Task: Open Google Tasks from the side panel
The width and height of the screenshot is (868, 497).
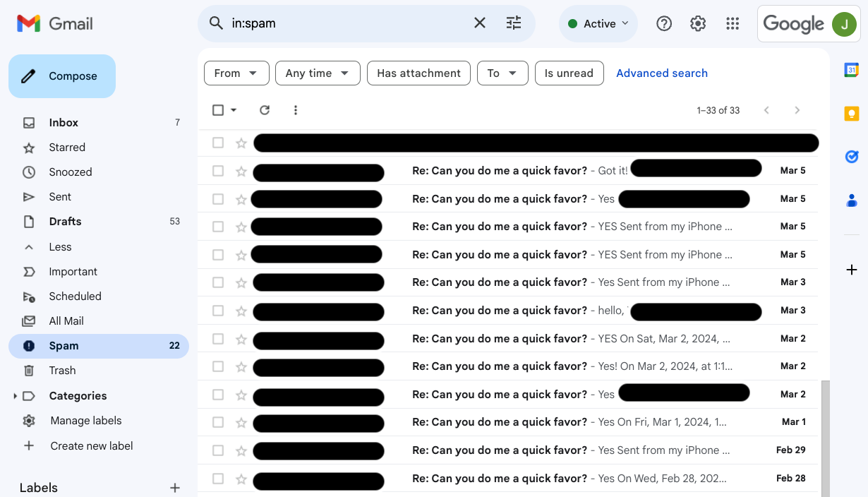Action: click(x=851, y=156)
